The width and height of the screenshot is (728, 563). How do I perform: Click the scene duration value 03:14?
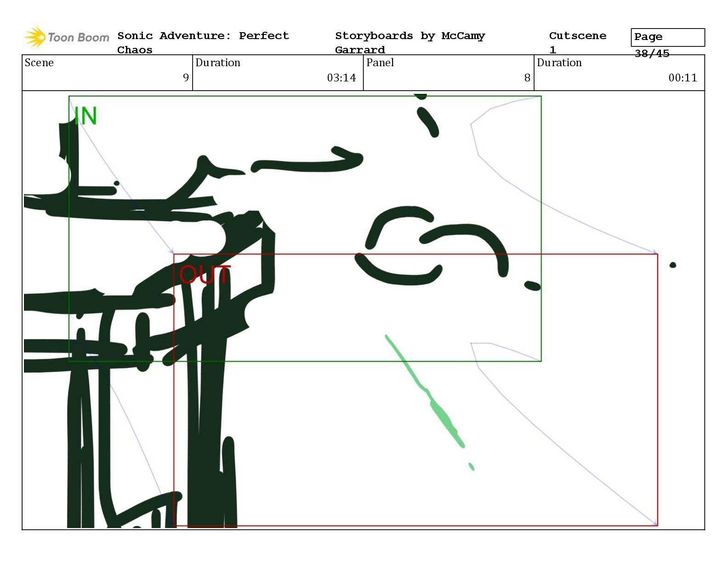coord(341,78)
